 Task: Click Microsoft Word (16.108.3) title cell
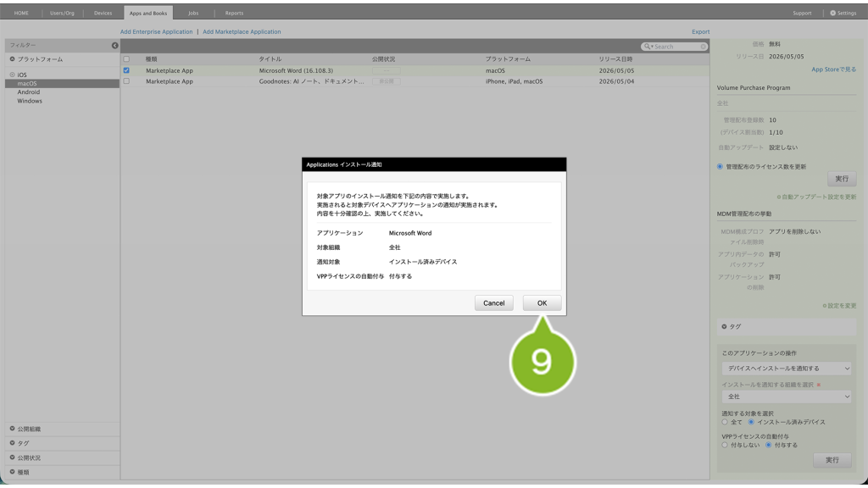296,70
